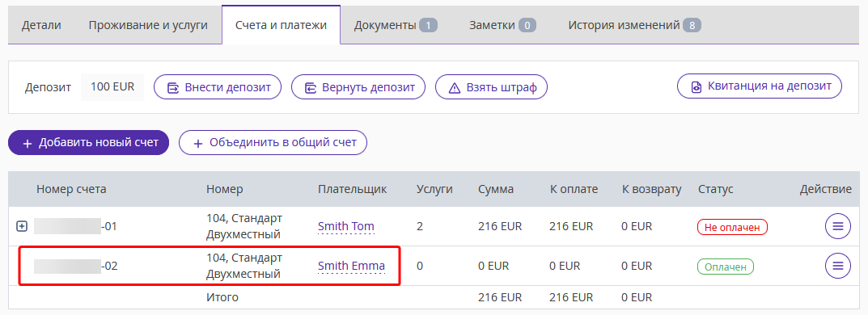
Task: Open the Заметки tab
Action: tap(502, 25)
